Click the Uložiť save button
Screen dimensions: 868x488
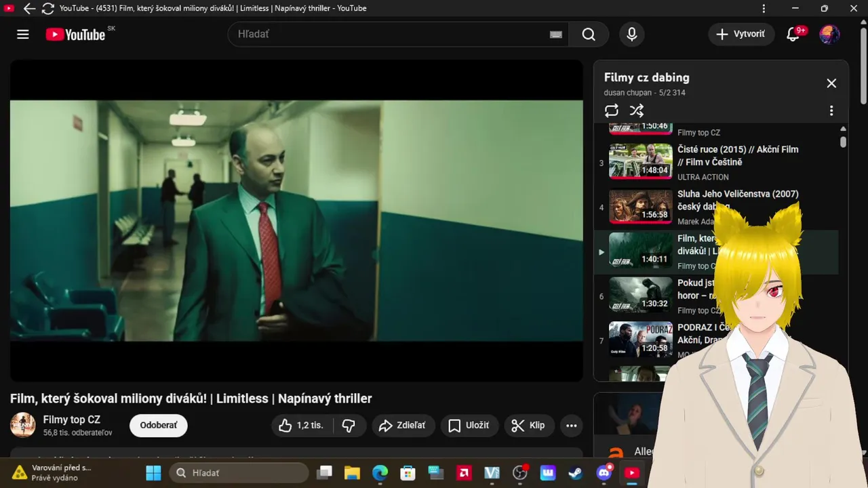(x=469, y=426)
